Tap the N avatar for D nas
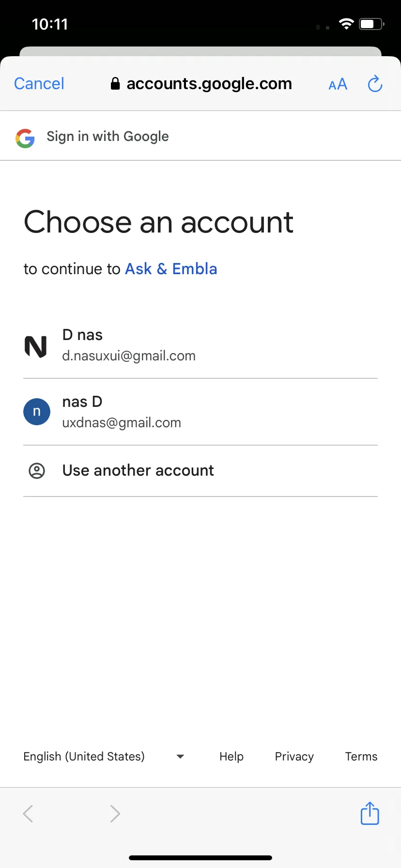Screen dimensions: 401x868 (x=36, y=346)
